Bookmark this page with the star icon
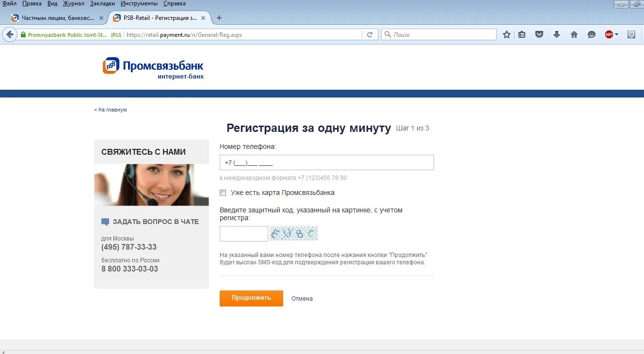The height and width of the screenshot is (354, 644). coord(507,34)
